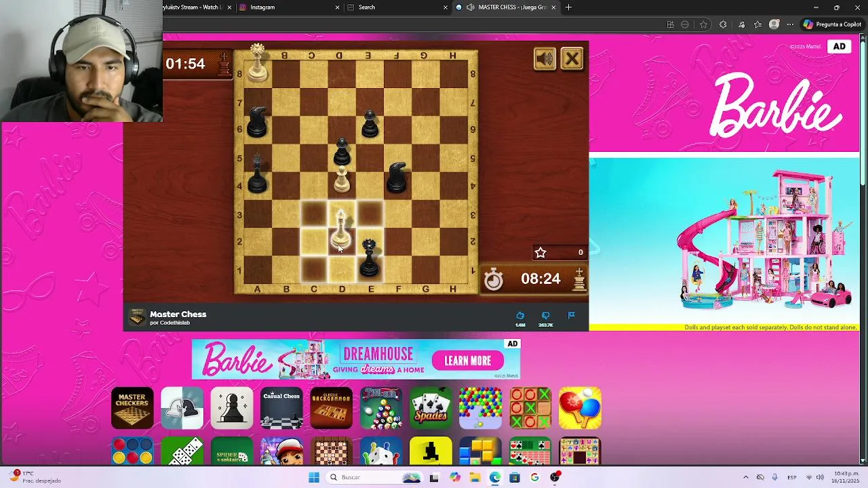Mute the chess game sound with speaker button

click(x=545, y=59)
